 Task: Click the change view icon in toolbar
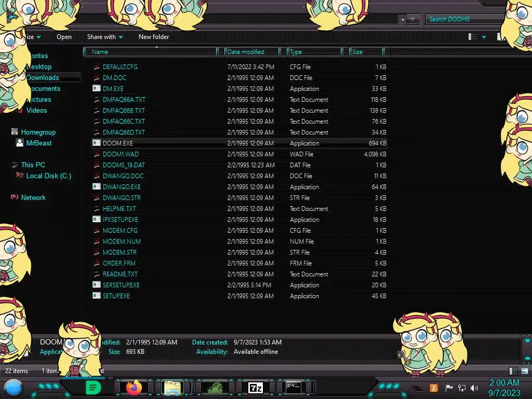pos(473,37)
